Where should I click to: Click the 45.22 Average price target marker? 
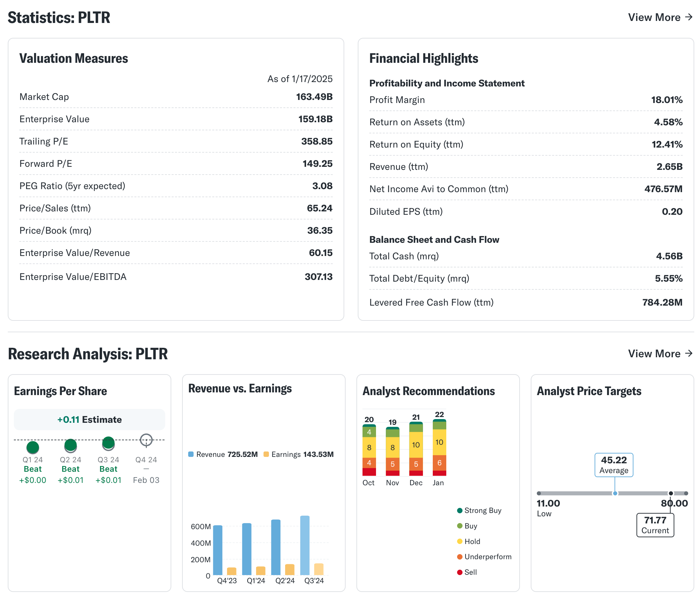coord(615,493)
